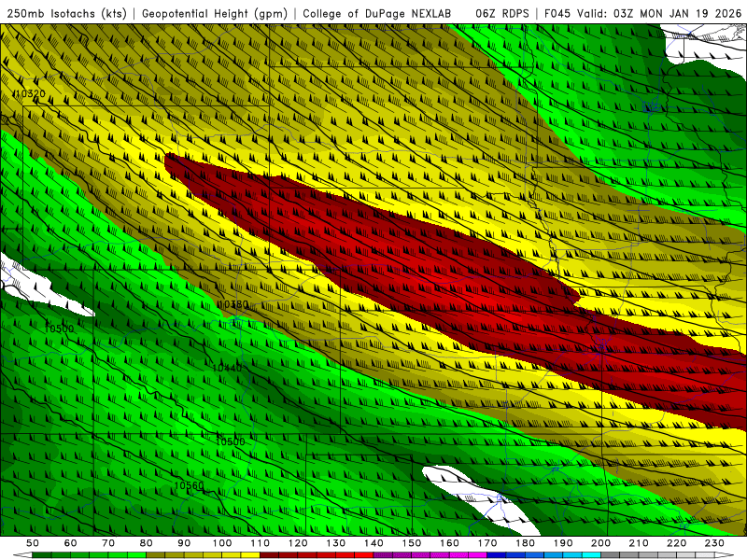Click the '100' value on the color scale

click(x=222, y=543)
